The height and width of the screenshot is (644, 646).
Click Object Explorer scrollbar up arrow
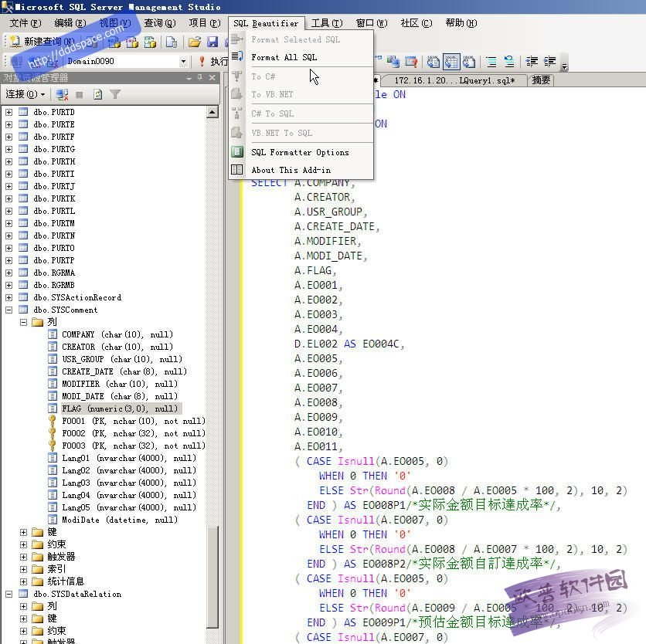pos(212,112)
